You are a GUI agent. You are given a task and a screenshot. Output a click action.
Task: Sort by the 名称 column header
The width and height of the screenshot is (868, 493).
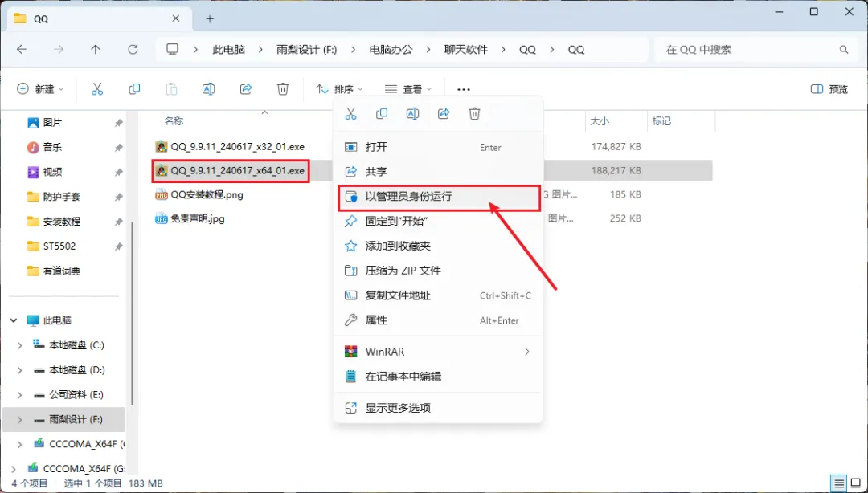[174, 120]
